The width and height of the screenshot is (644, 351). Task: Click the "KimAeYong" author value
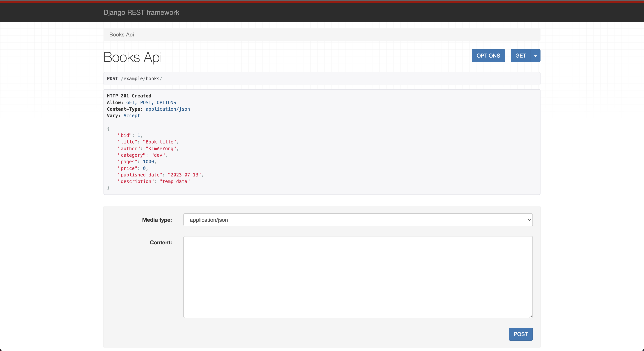point(161,149)
